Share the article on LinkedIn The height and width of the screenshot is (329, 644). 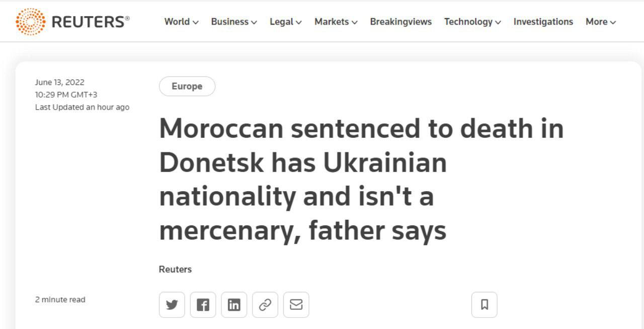pyautogui.click(x=234, y=304)
